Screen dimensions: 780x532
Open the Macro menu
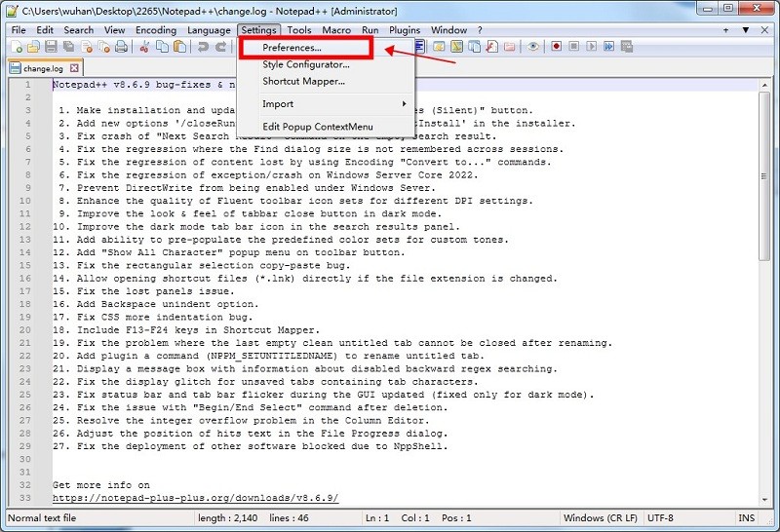[336, 30]
